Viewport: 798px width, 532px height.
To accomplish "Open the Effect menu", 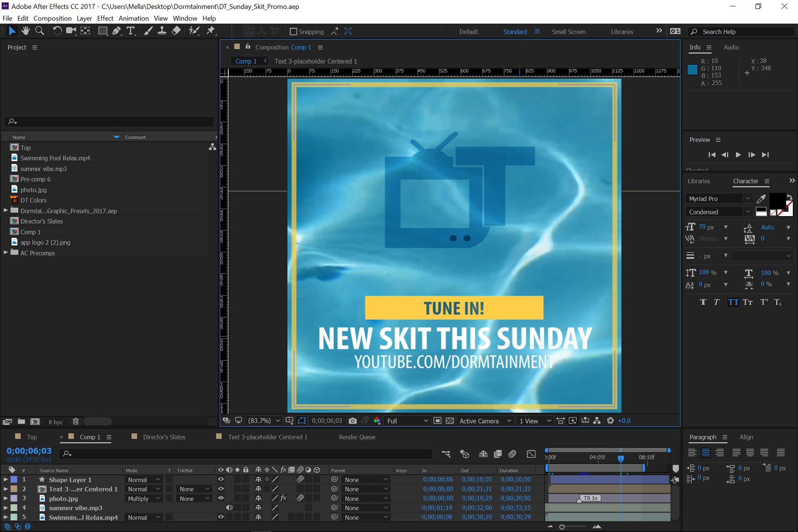I will [105, 18].
